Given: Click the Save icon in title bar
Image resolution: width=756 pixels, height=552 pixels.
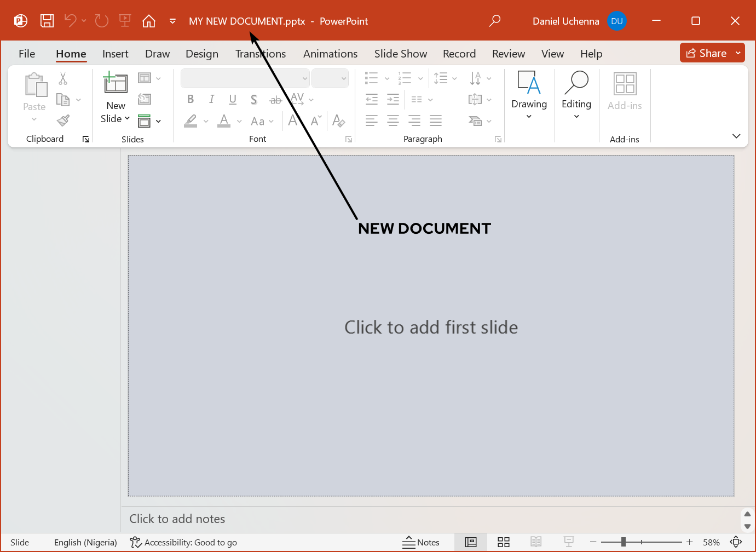Looking at the screenshot, I should click(47, 21).
